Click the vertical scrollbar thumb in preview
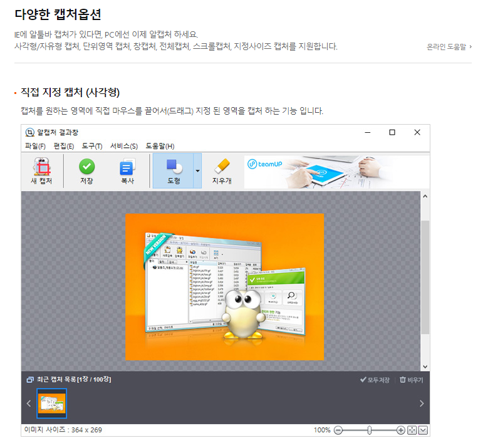483x448 pixels. [425, 277]
